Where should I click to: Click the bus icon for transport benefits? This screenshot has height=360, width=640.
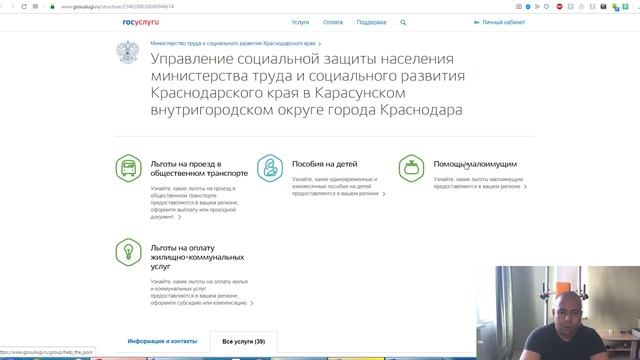(129, 168)
